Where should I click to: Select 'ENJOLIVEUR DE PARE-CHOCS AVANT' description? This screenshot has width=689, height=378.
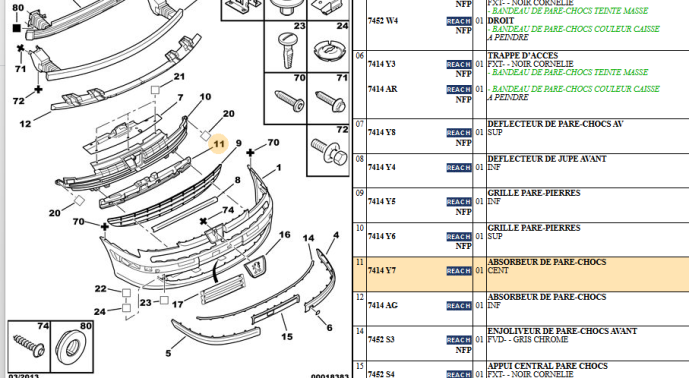point(562,331)
